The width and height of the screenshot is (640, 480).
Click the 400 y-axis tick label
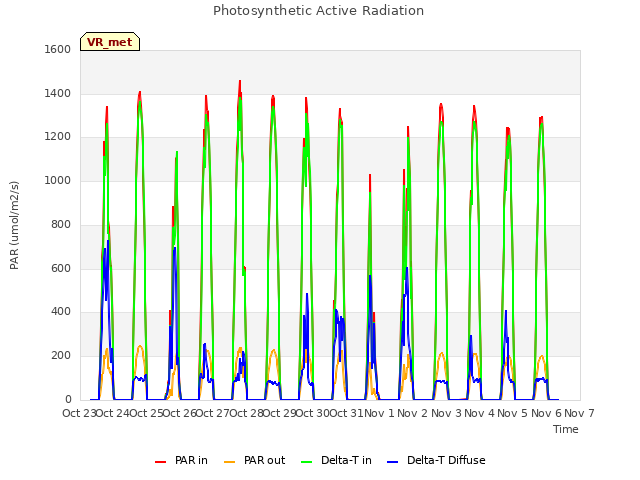point(61,312)
